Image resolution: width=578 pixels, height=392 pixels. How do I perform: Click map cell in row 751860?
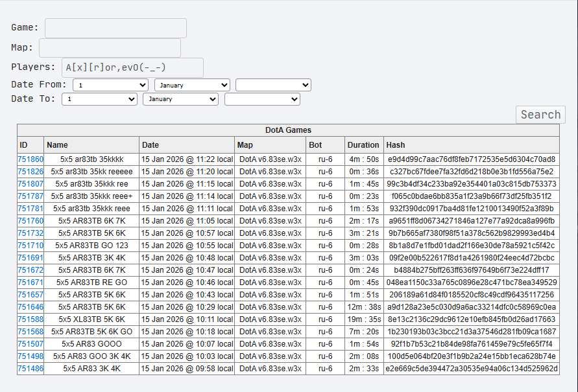tap(271, 159)
